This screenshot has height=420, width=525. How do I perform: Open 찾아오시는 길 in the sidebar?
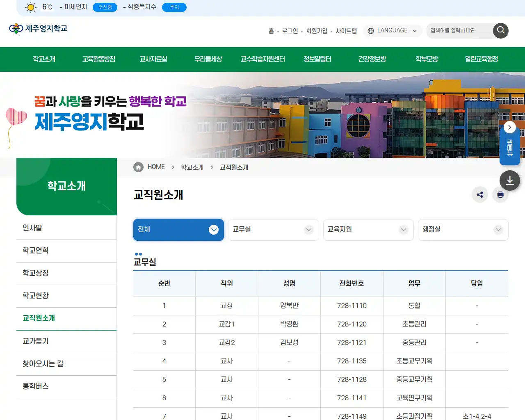tap(66, 364)
